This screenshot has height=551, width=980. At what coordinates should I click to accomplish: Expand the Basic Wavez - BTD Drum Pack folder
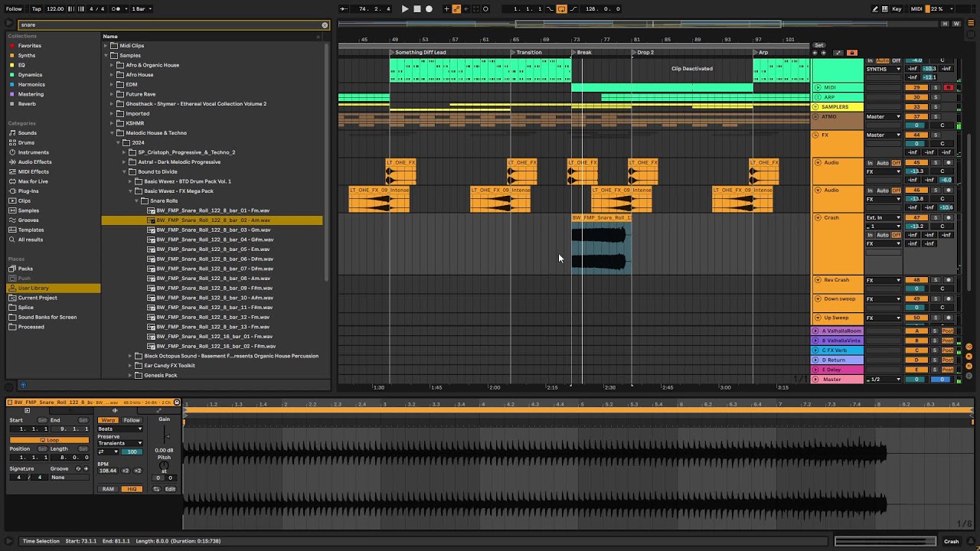click(x=130, y=181)
